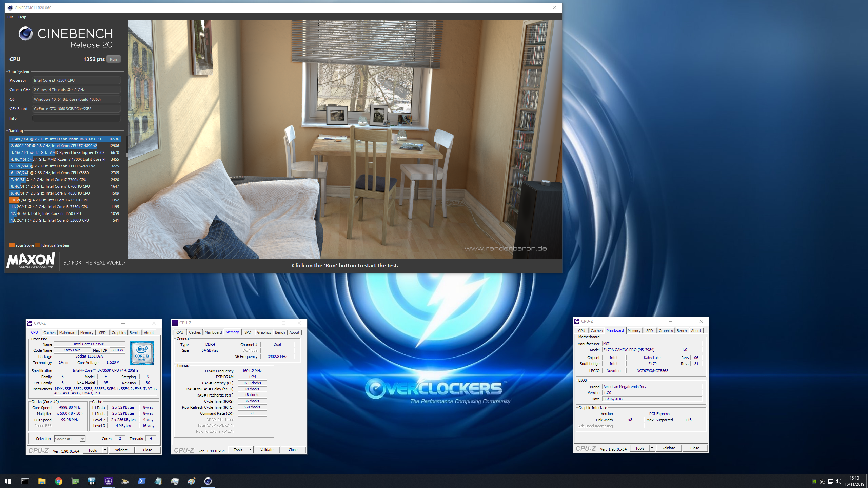
Task: Click Tools button in the CPU-Z CPU window
Action: pyautogui.click(x=93, y=450)
